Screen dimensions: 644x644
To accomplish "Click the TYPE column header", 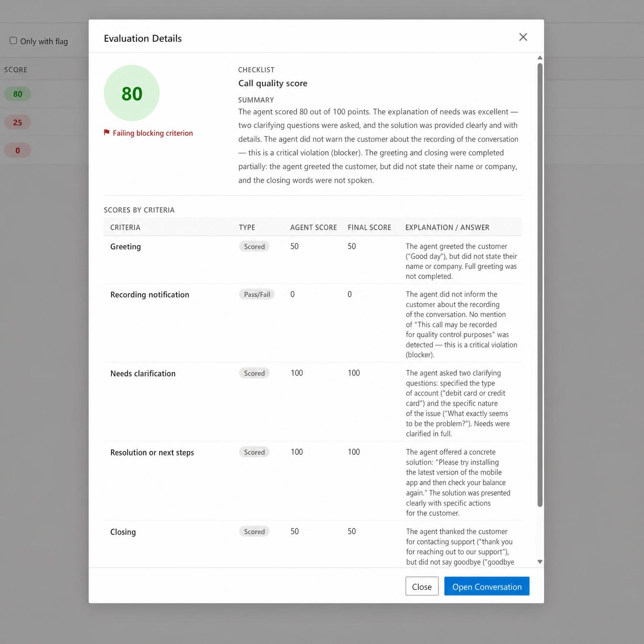I will tap(247, 227).
